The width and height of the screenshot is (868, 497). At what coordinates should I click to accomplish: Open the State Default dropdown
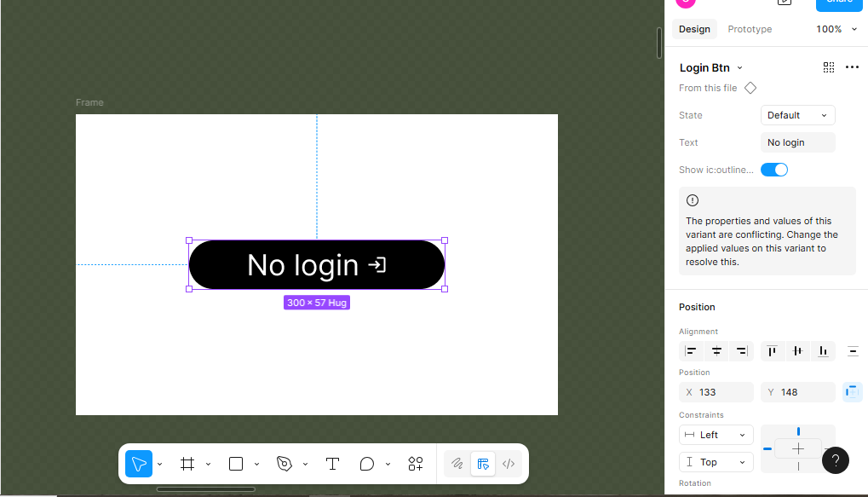pos(797,115)
